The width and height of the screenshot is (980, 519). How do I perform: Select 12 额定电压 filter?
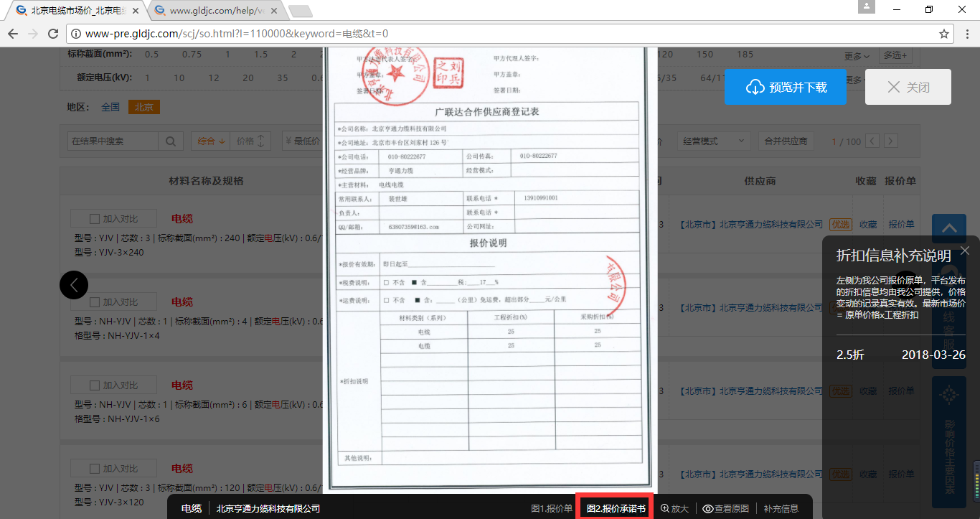coord(214,78)
